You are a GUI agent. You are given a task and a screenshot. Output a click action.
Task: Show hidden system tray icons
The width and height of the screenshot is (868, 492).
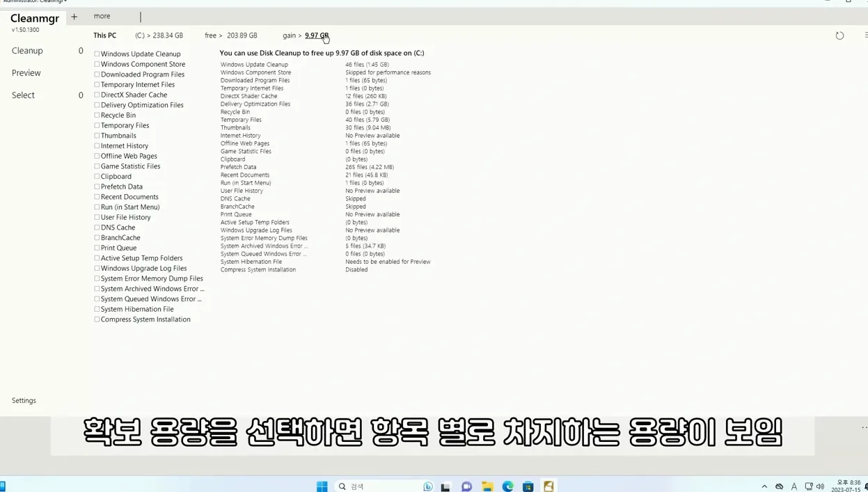tap(764, 486)
